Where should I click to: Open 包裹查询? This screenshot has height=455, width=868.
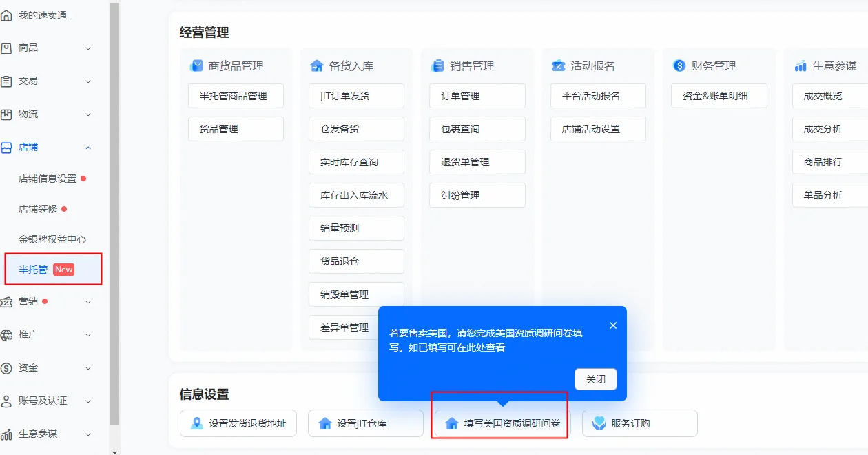click(x=477, y=129)
